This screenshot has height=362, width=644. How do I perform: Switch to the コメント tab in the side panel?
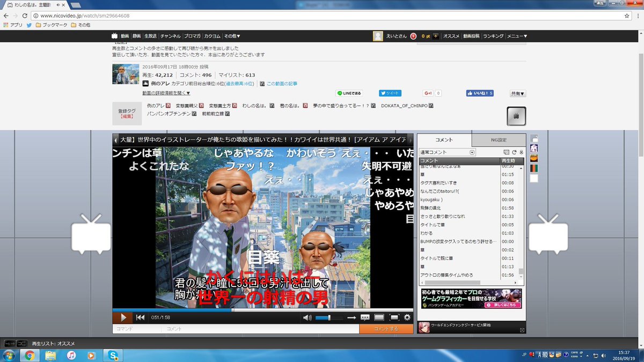(x=444, y=139)
